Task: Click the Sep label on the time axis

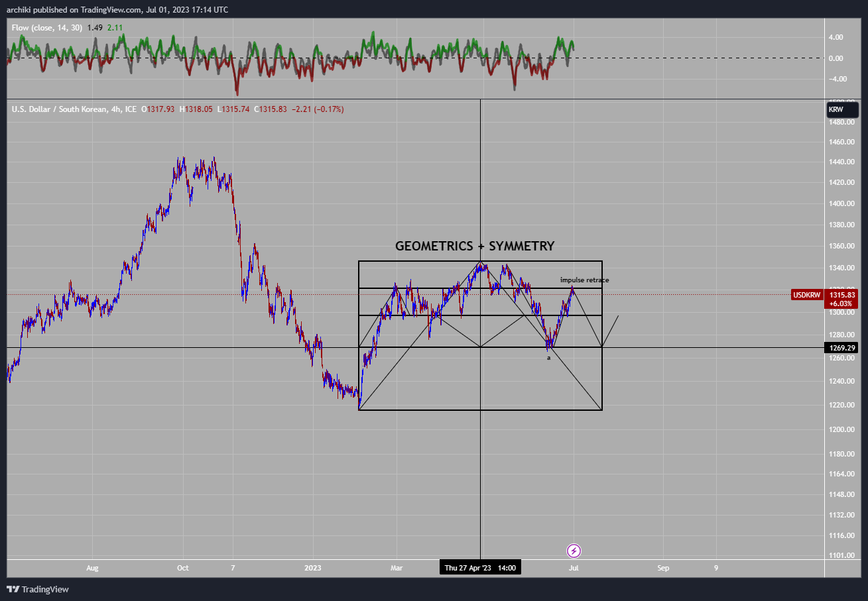Action: [x=662, y=568]
